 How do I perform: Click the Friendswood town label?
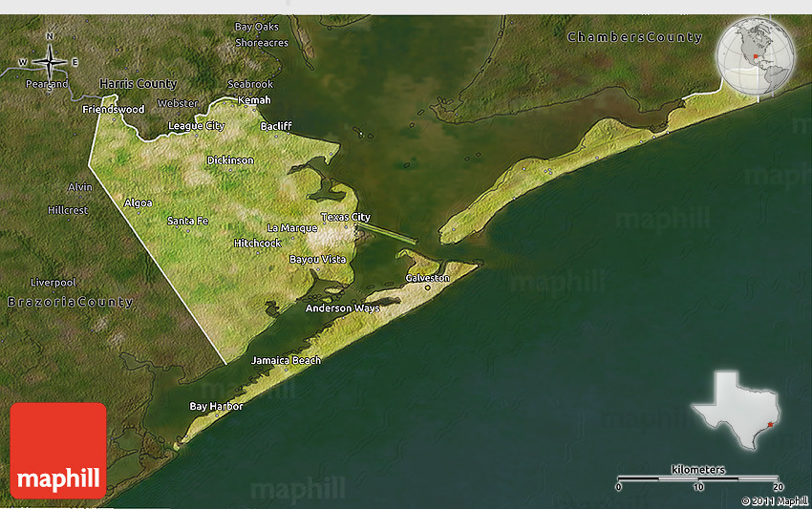(x=114, y=110)
